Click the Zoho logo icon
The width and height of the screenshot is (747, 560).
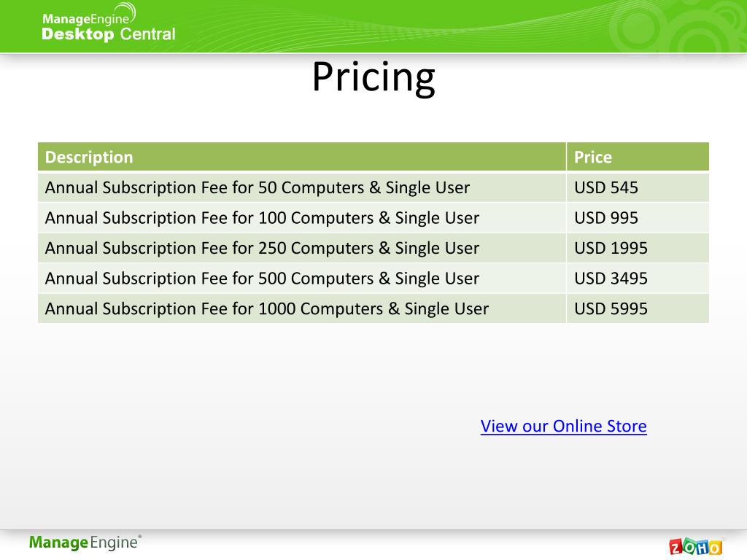tap(695, 547)
